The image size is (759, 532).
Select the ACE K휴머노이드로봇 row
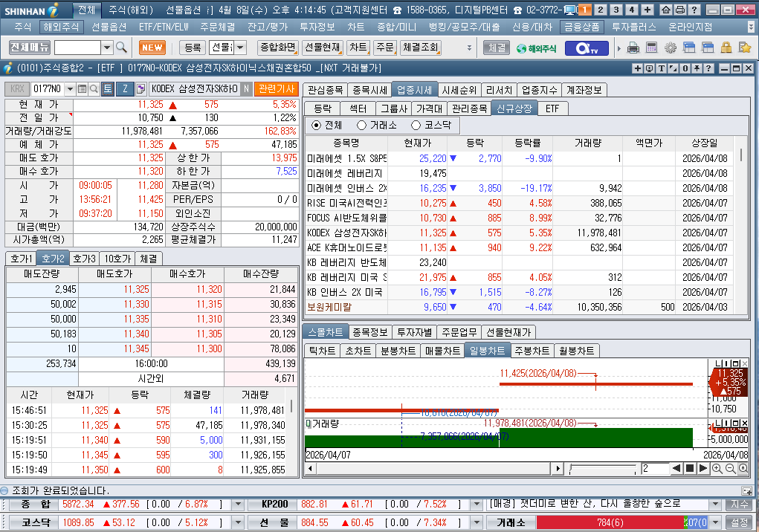520,247
